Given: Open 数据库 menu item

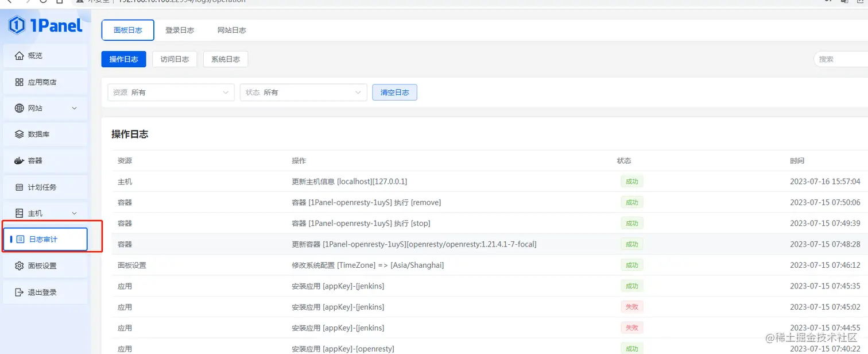Looking at the screenshot, I should pyautogui.click(x=45, y=134).
